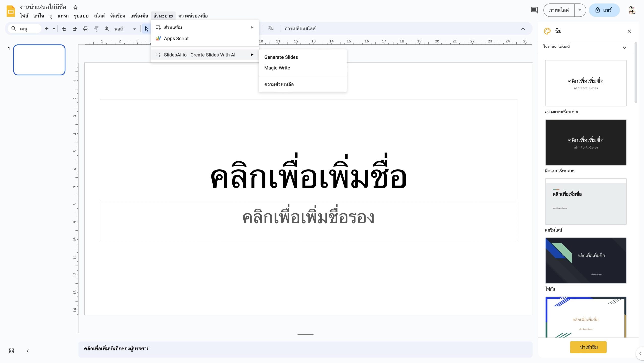Star the presentation title
This screenshot has width=644, height=363.
[75, 7]
